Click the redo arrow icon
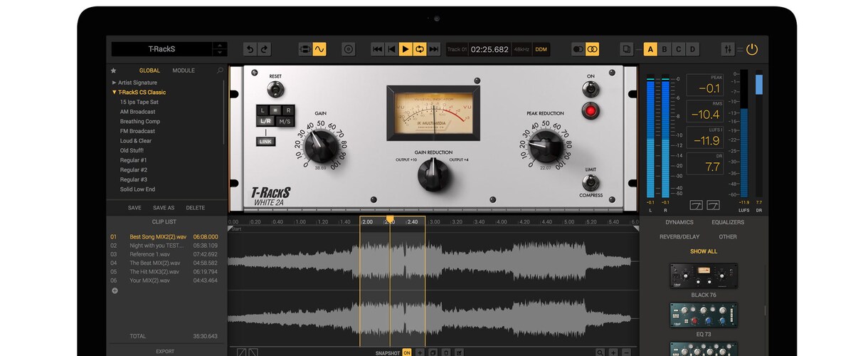 tap(265, 49)
